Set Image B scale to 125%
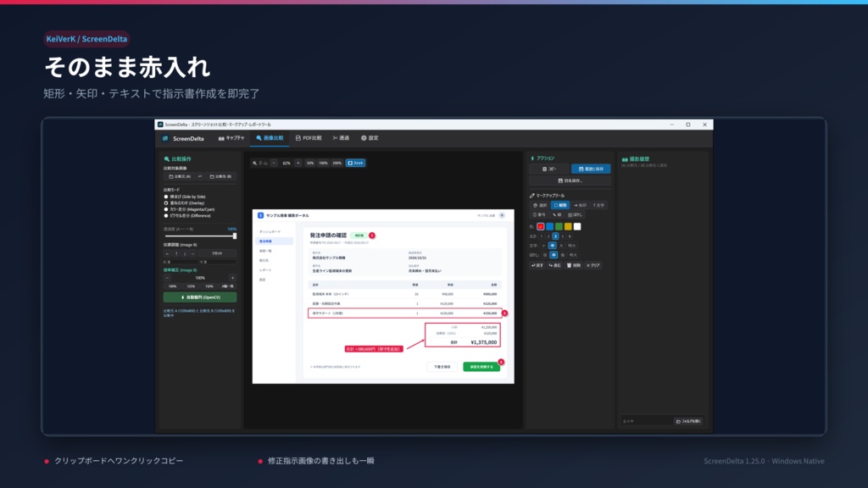868x488 pixels. coord(191,286)
